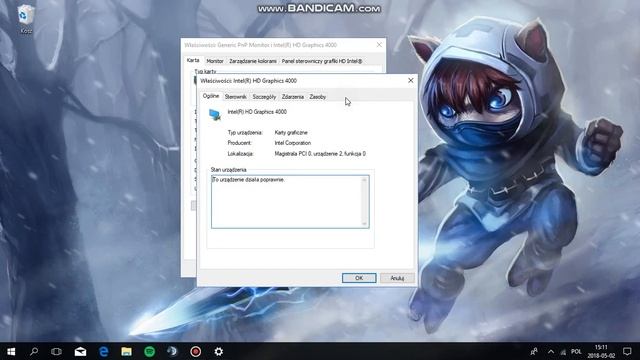Viewport: 640px width, 360px height.
Task: Click the 'Intel(R) HD Graphics 4000' device name
Action: pyautogui.click(x=257, y=111)
